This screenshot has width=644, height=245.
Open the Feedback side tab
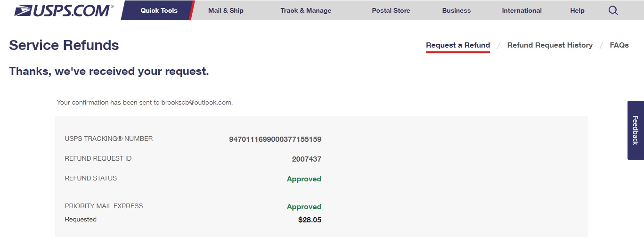635,130
